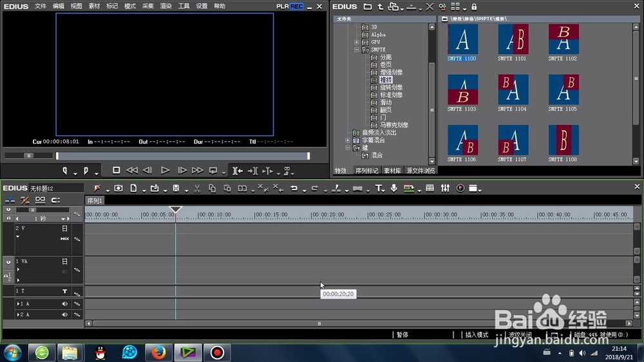Click the up-one-level arrow in effects panel
Viewport: 644px width, 362px height.
point(381,6)
